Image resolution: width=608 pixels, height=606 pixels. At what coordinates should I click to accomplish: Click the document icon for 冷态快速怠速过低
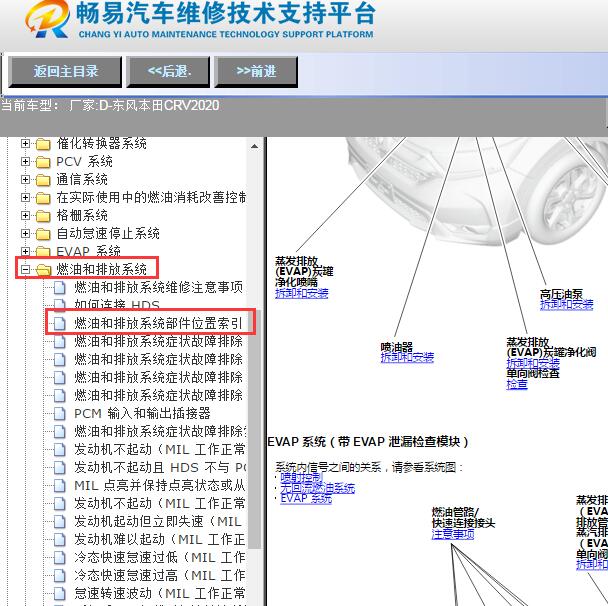(x=59, y=558)
